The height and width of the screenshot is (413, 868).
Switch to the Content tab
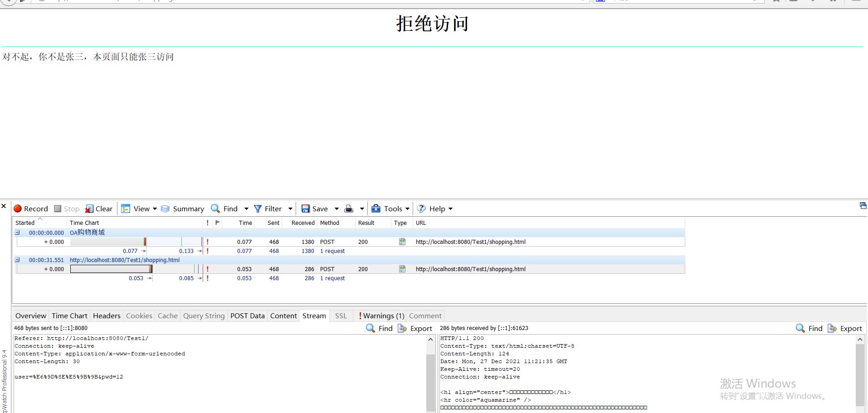(x=283, y=316)
